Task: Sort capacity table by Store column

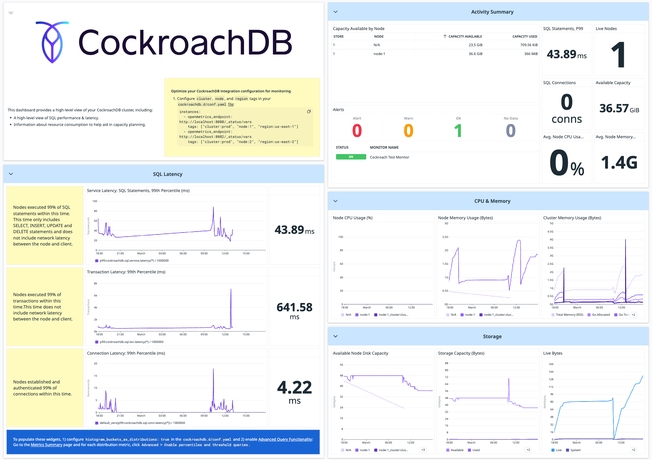Action: [338, 37]
